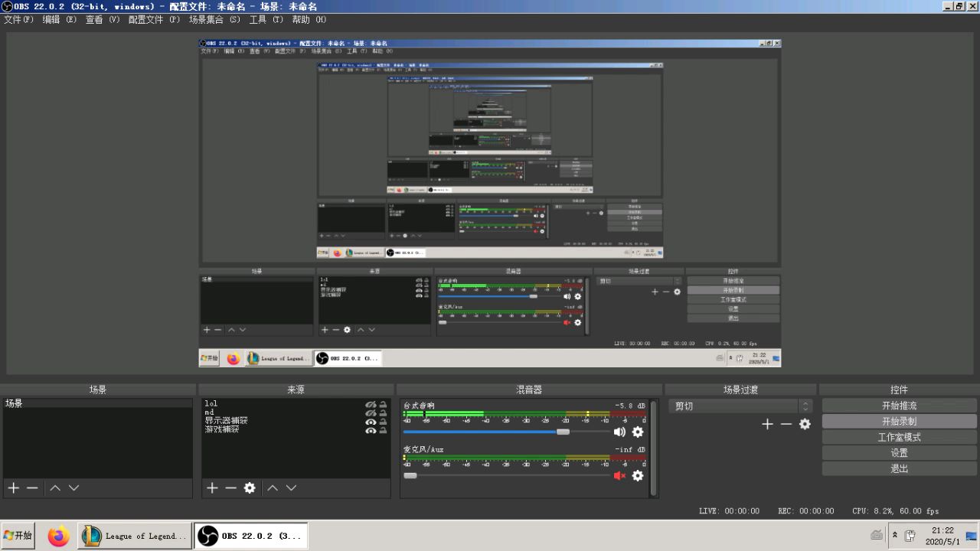
Task: Lock the 显示器捕获 source
Action: point(383,422)
